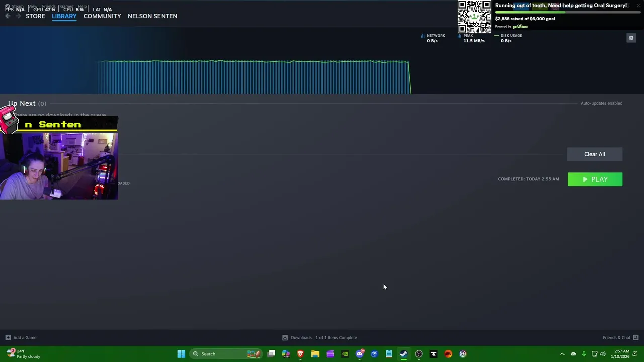This screenshot has height=362, width=644.
Task: Click the NETWORK 0 B/s stat
Action: [x=434, y=38]
